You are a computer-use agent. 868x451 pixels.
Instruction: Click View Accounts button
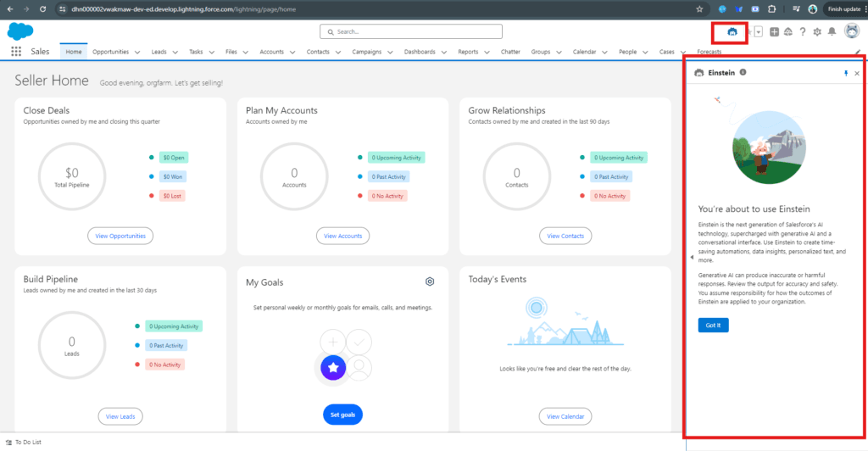pyautogui.click(x=342, y=236)
